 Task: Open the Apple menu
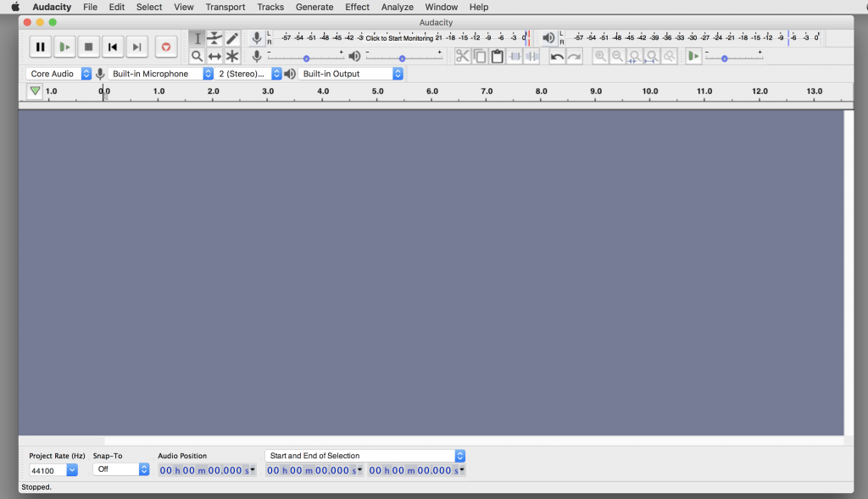pos(15,7)
